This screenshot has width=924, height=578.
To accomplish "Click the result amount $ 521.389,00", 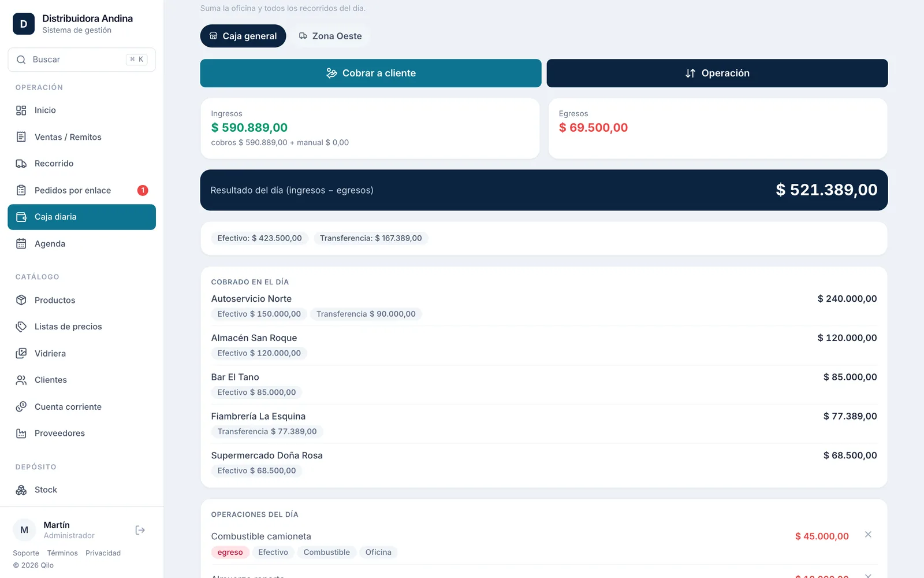I will [826, 190].
